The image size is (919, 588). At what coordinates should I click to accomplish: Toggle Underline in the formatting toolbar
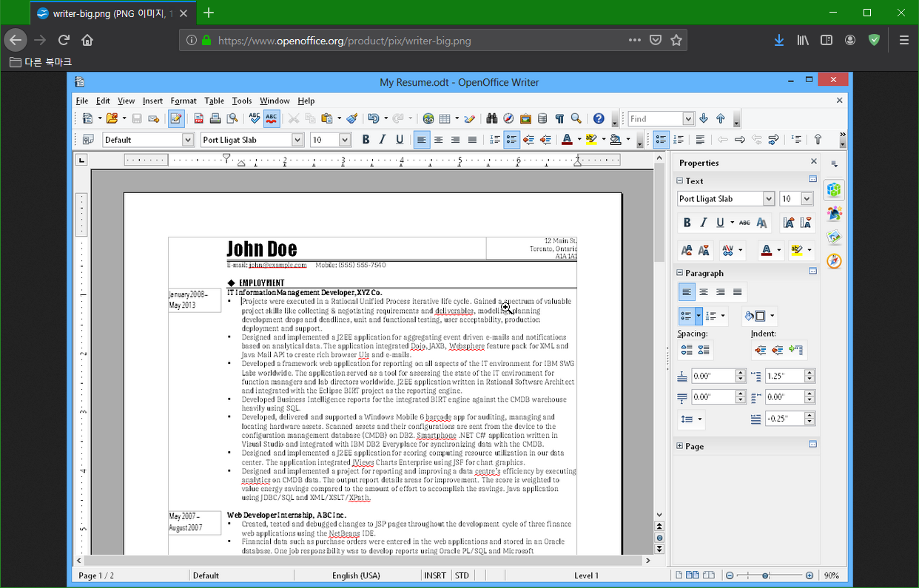point(400,139)
